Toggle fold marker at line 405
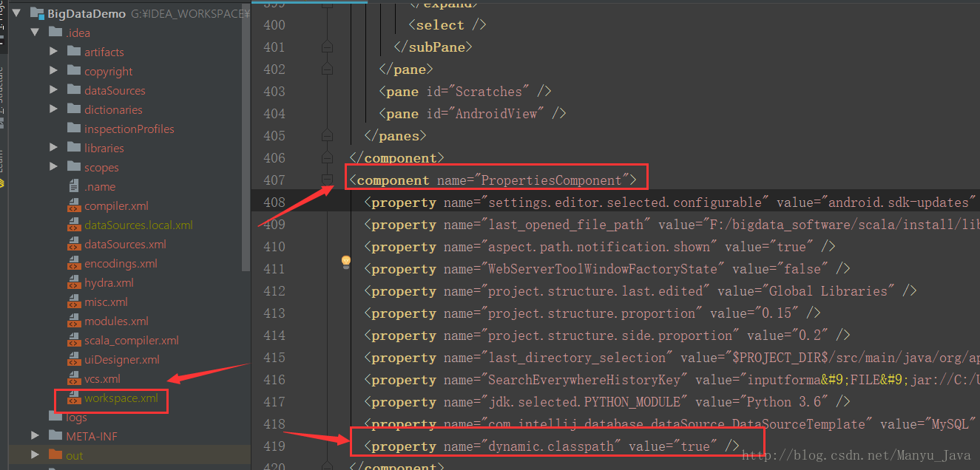980x470 pixels. point(327,135)
